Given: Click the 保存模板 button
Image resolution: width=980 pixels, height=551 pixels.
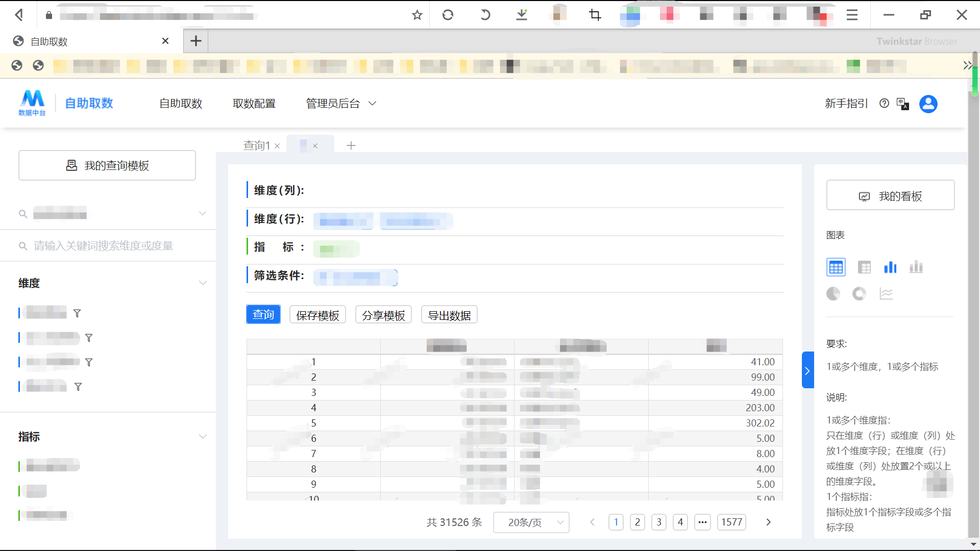Looking at the screenshot, I should click(317, 315).
